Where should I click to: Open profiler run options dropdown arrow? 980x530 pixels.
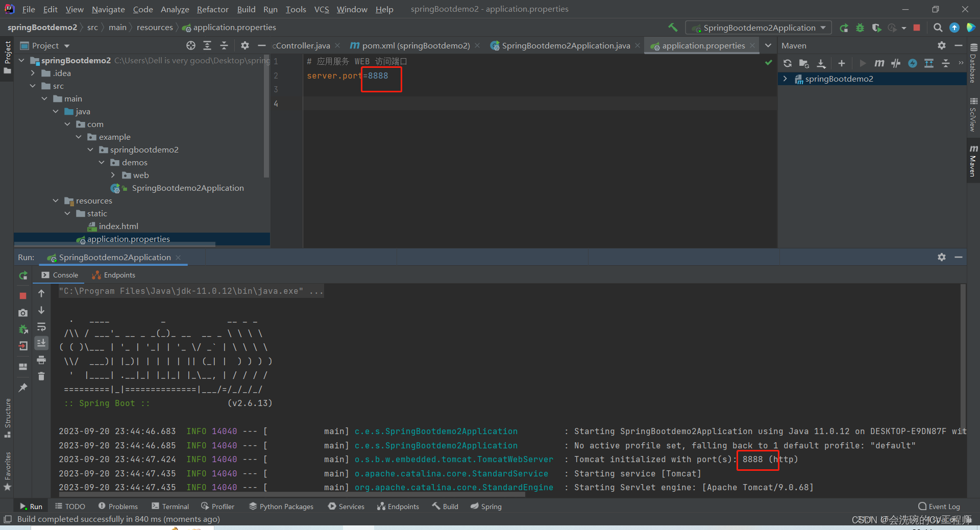pyautogui.click(x=904, y=28)
